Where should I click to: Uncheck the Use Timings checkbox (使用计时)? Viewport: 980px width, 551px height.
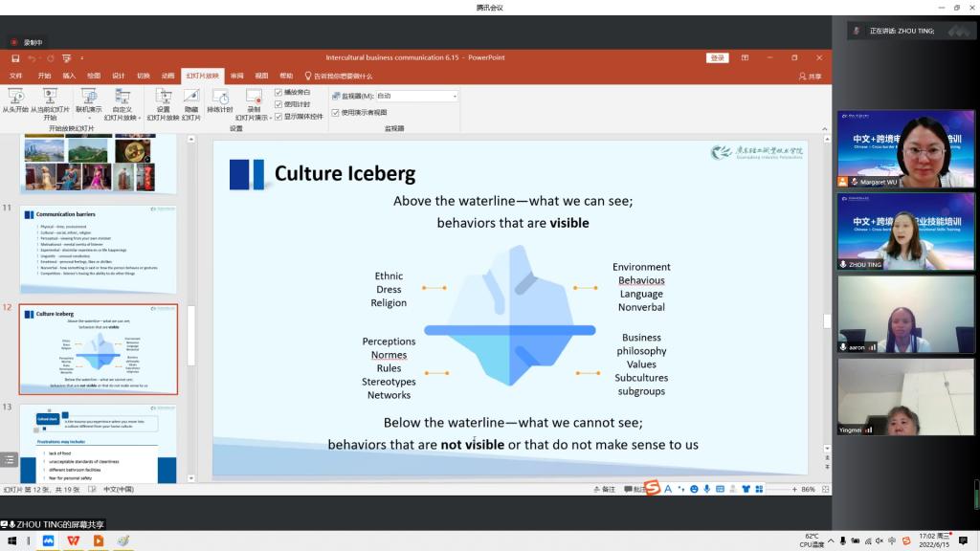[x=278, y=104]
